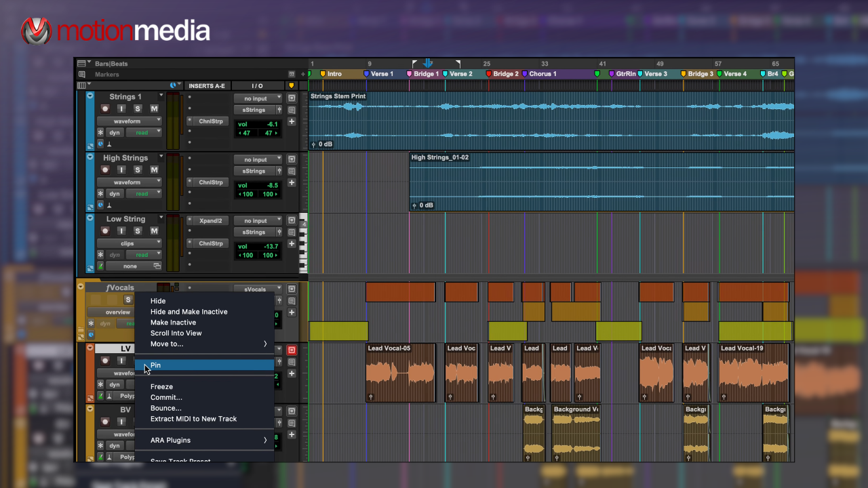Mute the Strings 1 track
The width and height of the screenshot is (868, 488).
pyautogui.click(x=154, y=109)
